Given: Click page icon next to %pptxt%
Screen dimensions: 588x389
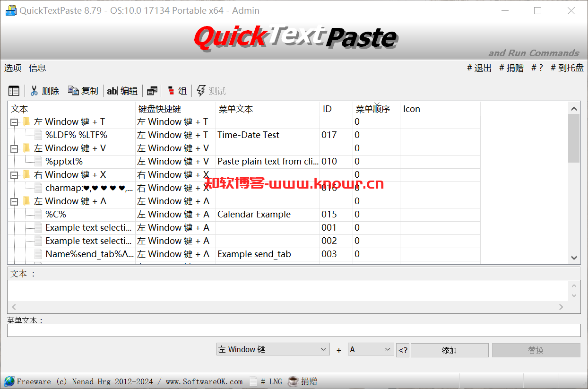Looking at the screenshot, I should coord(38,161).
